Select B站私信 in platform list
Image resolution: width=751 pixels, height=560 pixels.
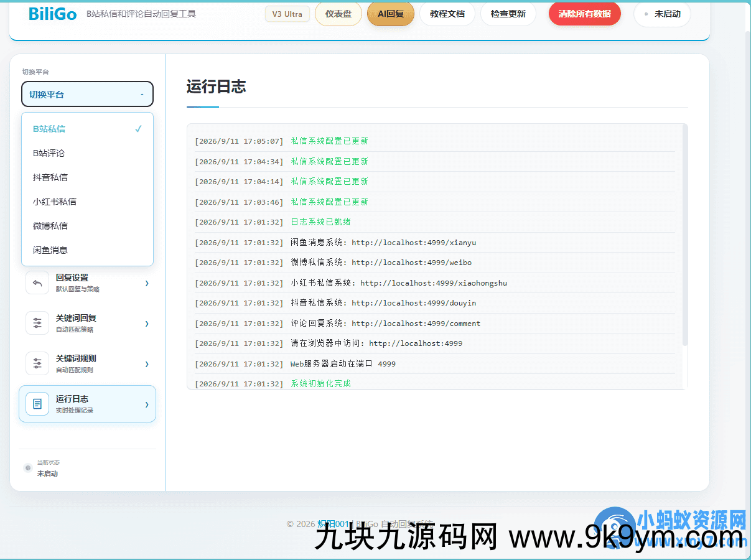tap(87, 129)
